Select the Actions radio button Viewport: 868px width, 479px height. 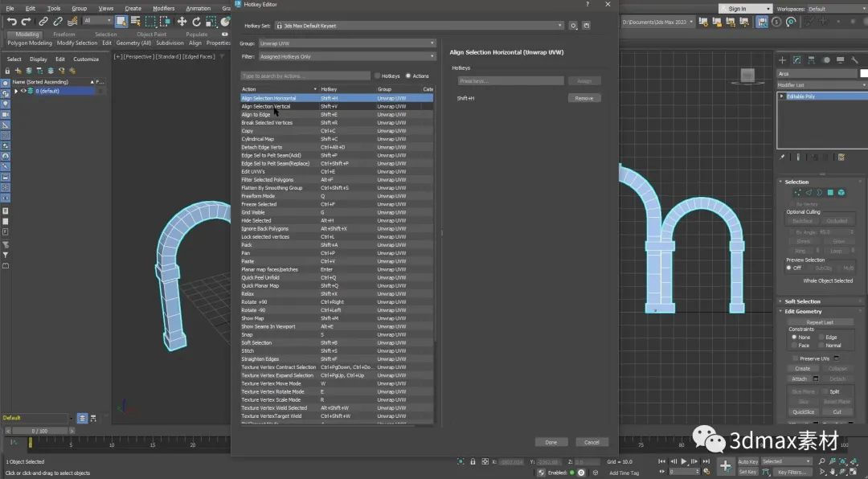408,76
